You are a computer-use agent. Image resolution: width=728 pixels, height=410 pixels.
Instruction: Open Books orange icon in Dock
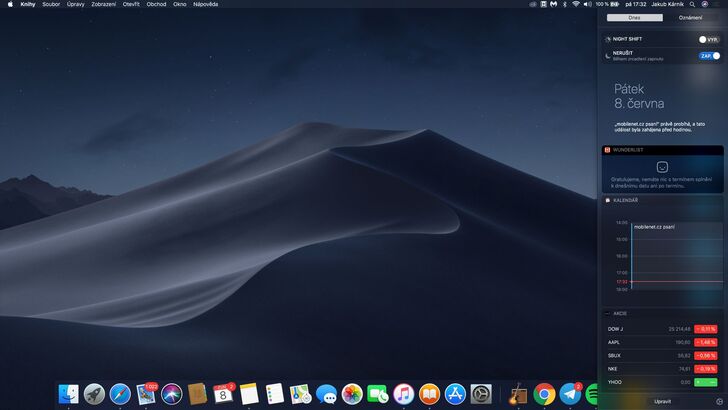coord(429,394)
